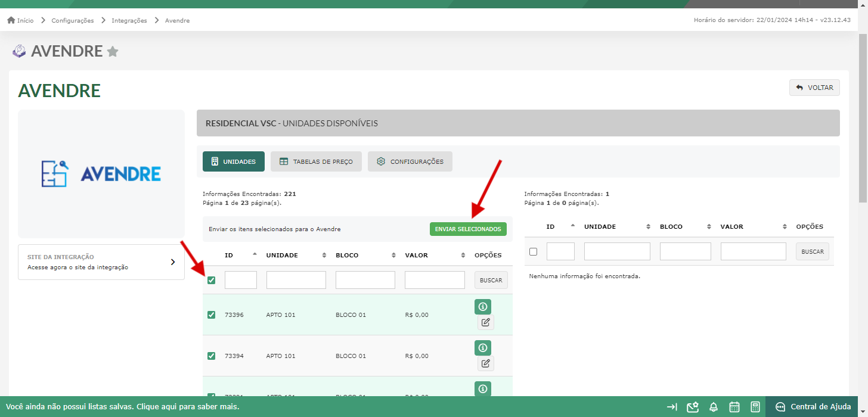Open Central de Ajuda chat
The height and width of the screenshot is (417, 868).
click(814, 407)
